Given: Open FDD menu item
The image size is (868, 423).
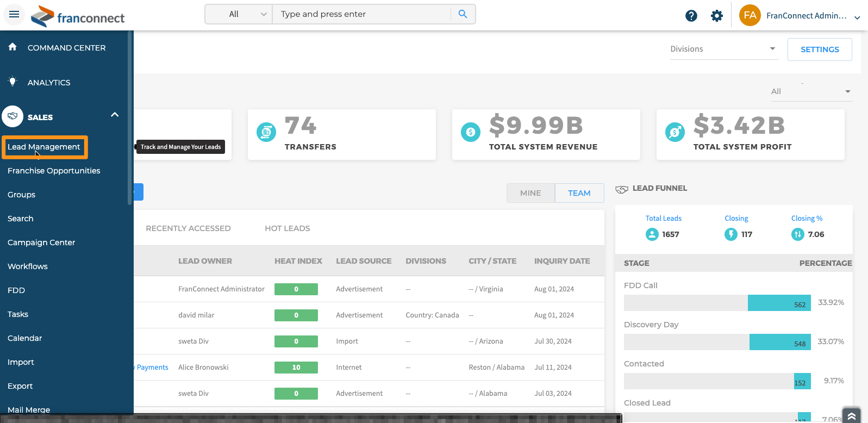Looking at the screenshot, I should click(16, 290).
